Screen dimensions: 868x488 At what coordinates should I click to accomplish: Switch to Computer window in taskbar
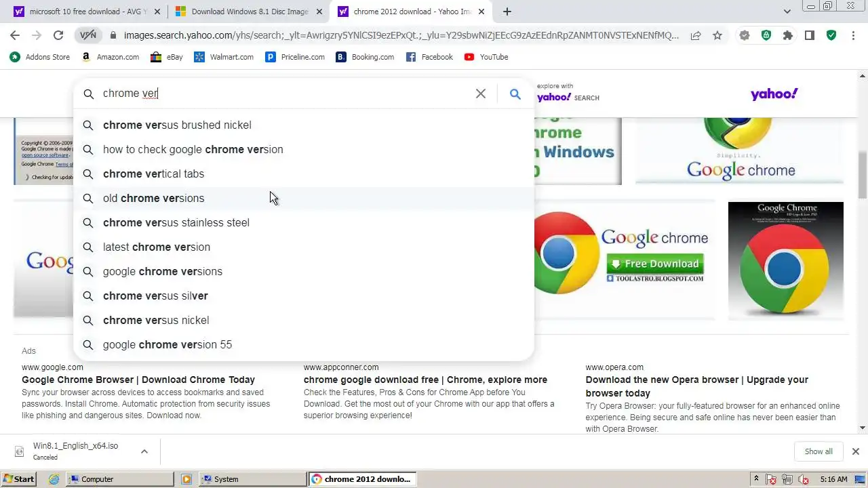click(x=120, y=479)
